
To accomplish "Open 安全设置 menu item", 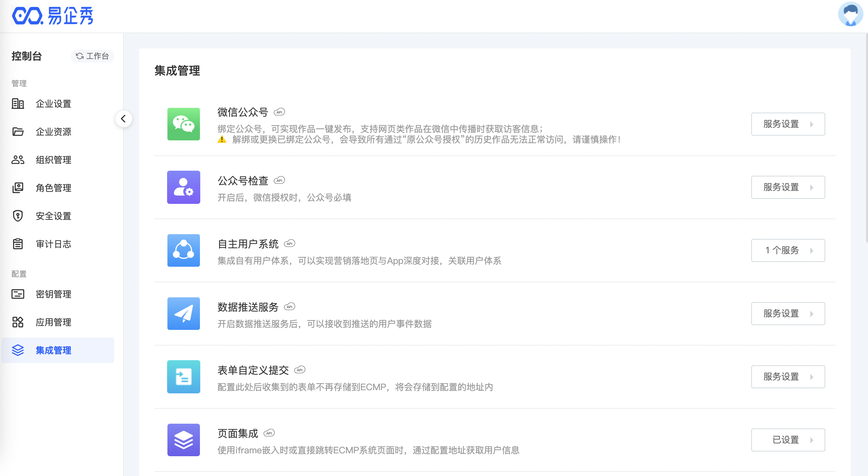I will coord(58,216).
